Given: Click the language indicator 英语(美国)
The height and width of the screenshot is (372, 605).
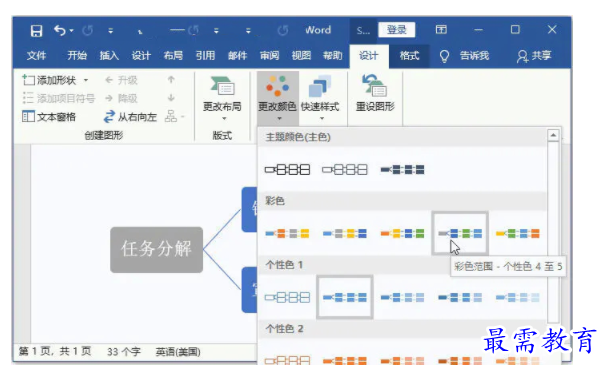Looking at the screenshot, I should pos(178,352).
